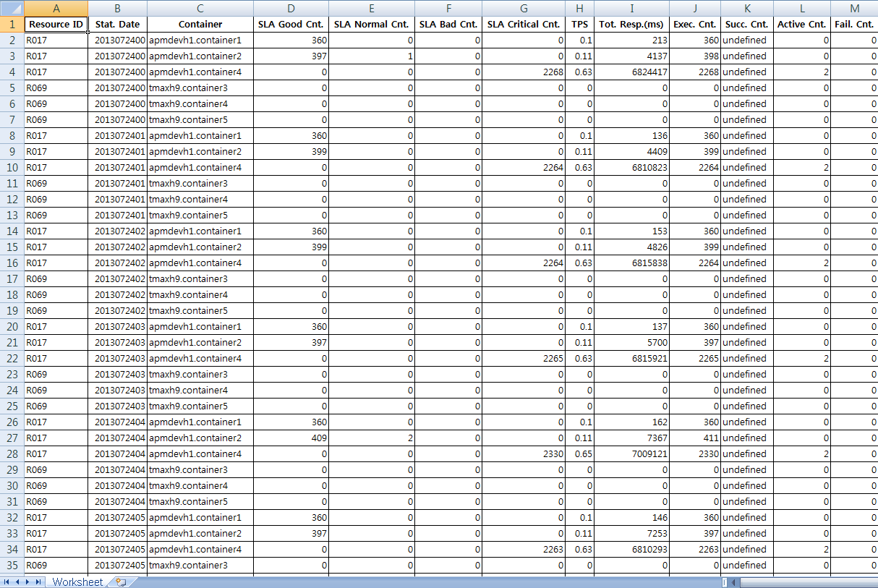Select column E header
Image resolution: width=878 pixels, height=588 pixels.
click(372, 7)
